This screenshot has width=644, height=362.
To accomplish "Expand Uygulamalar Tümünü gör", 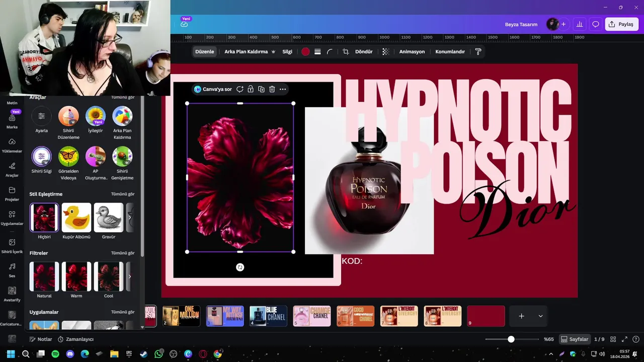I will 123,312.
